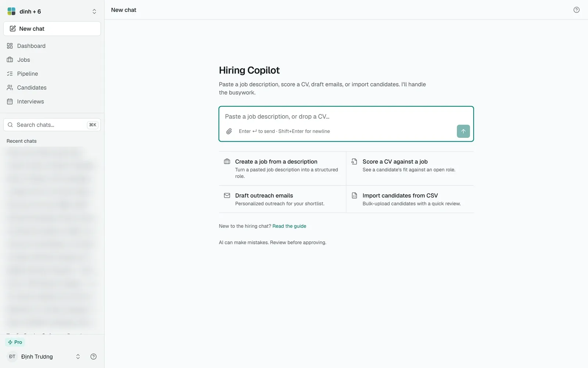The height and width of the screenshot is (368, 588).
Task: Start a New chat from sidebar button
Action: click(52, 29)
